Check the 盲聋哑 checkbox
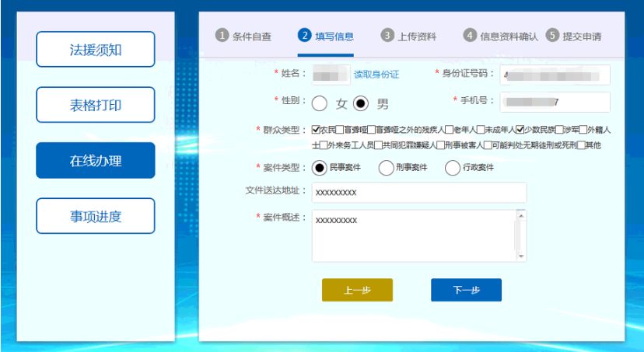 [340, 130]
